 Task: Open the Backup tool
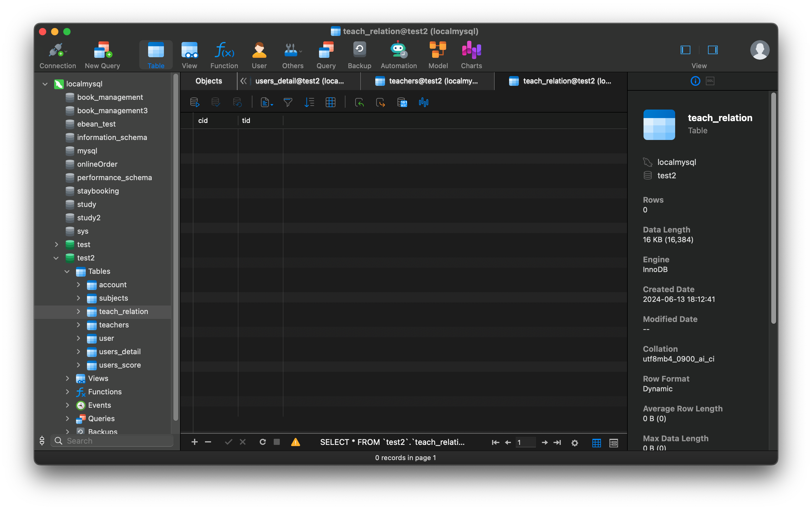[x=359, y=54]
